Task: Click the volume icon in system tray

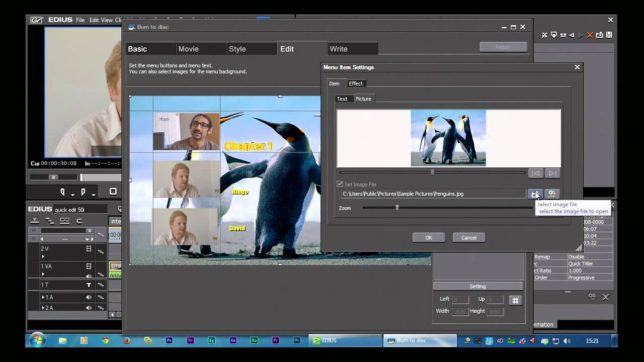Action: coord(567,340)
